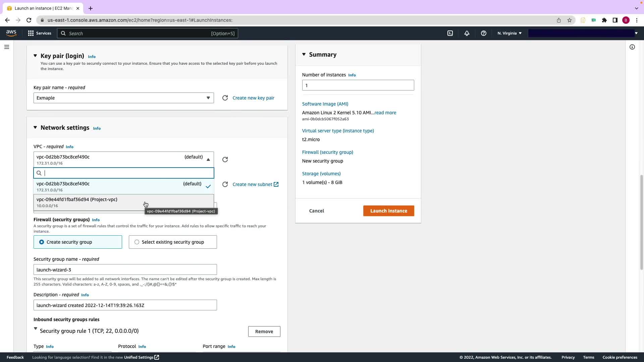Open the help question mark icon
644x362 pixels.
tap(483, 33)
